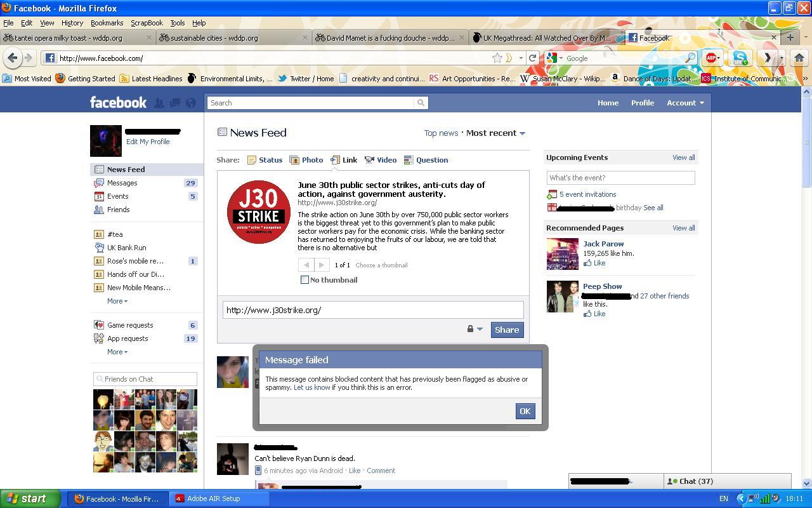This screenshot has height=508, width=812.
Task: Click OK in Message failed dialog
Action: pyautogui.click(x=525, y=411)
